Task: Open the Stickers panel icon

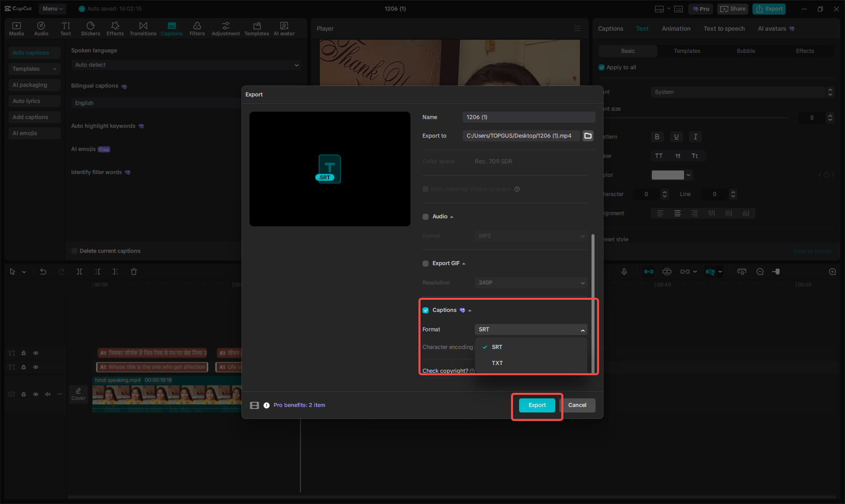Action: [x=91, y=29]
